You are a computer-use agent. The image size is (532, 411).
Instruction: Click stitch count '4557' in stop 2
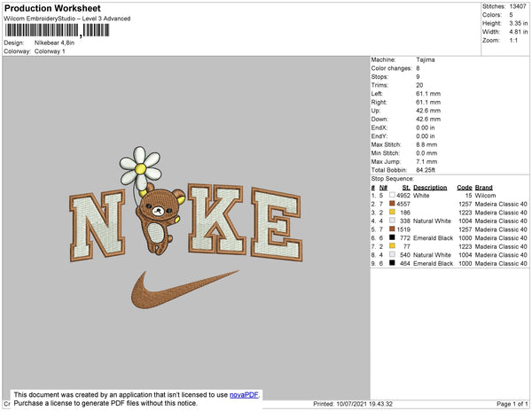click(x=403, y=204)
